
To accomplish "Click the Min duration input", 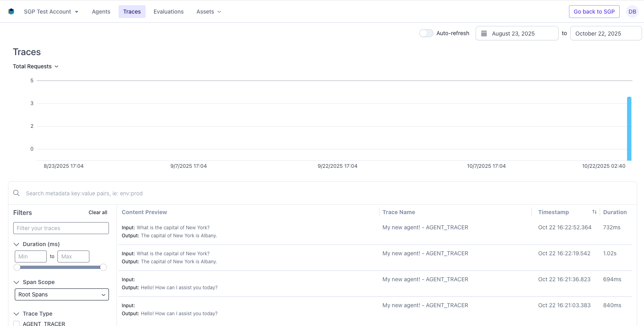I will [31, 256].
